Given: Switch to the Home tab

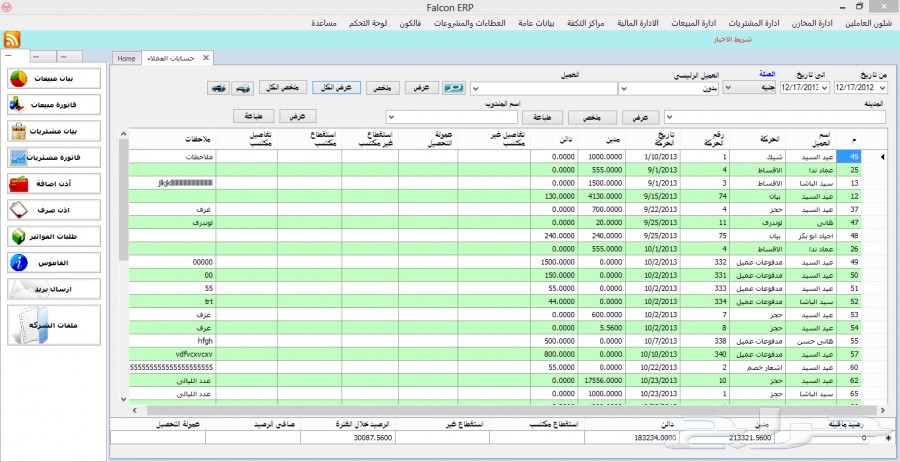Looking at the screenshot, I should point(126,59).
